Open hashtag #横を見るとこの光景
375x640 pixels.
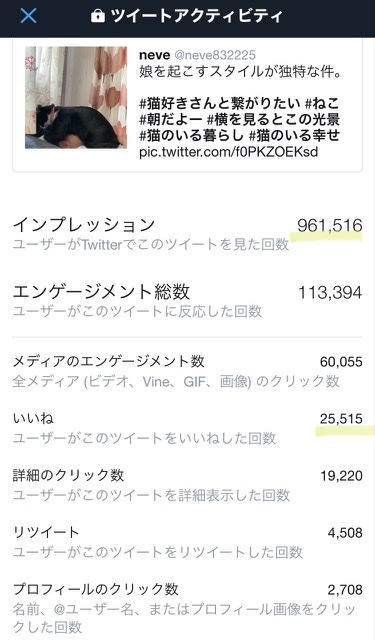point(273,119)
